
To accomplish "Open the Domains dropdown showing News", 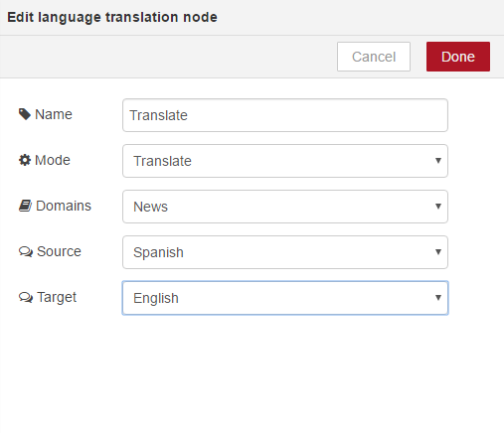I will (285, 207).
